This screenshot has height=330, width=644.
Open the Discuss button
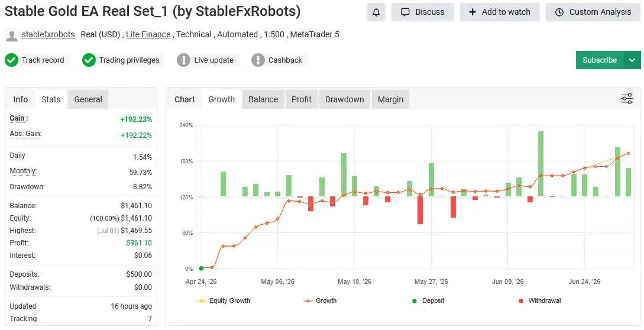[x=423, y=12]
